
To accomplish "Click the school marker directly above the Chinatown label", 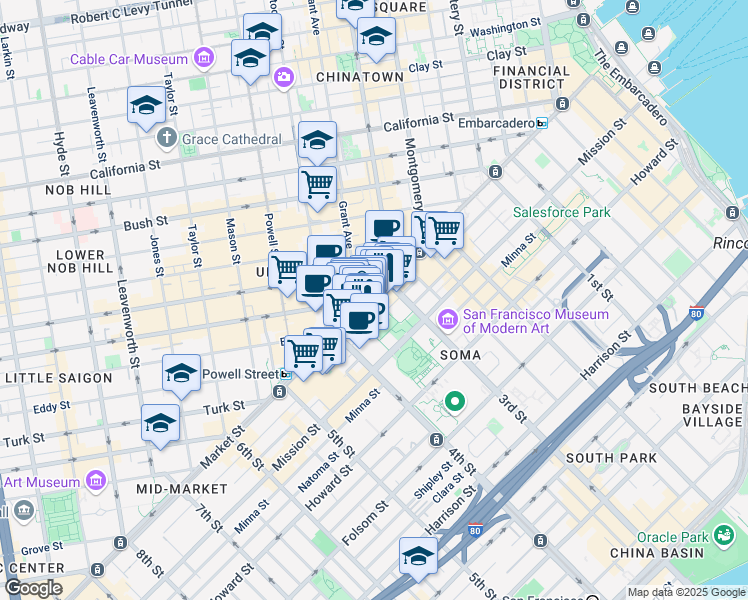I will tap(376, 39).
